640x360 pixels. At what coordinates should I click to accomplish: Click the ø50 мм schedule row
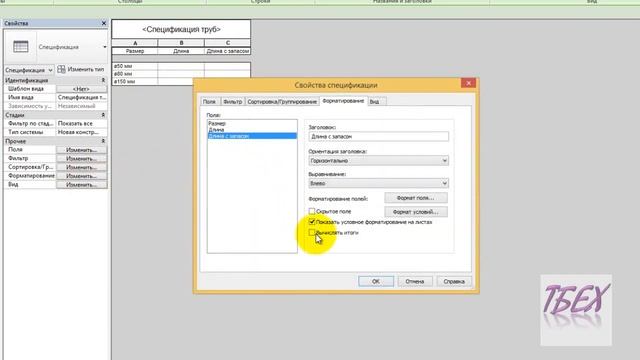(181, 66)
